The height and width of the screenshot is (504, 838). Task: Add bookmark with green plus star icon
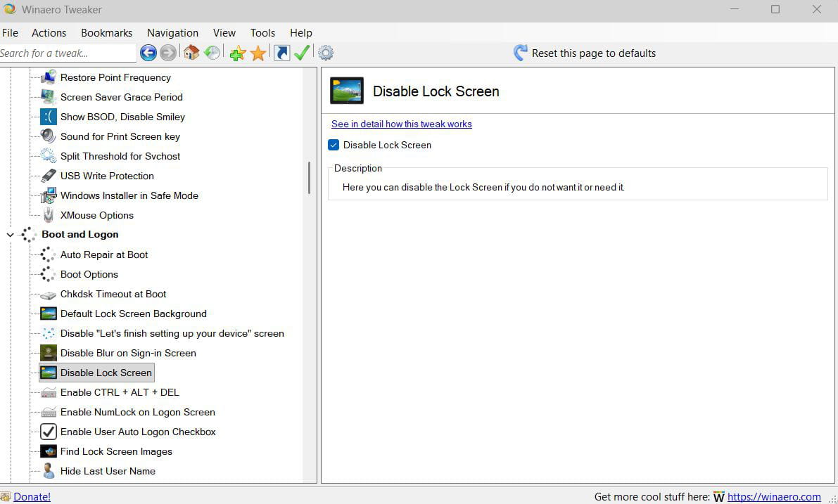pos(238,53)
